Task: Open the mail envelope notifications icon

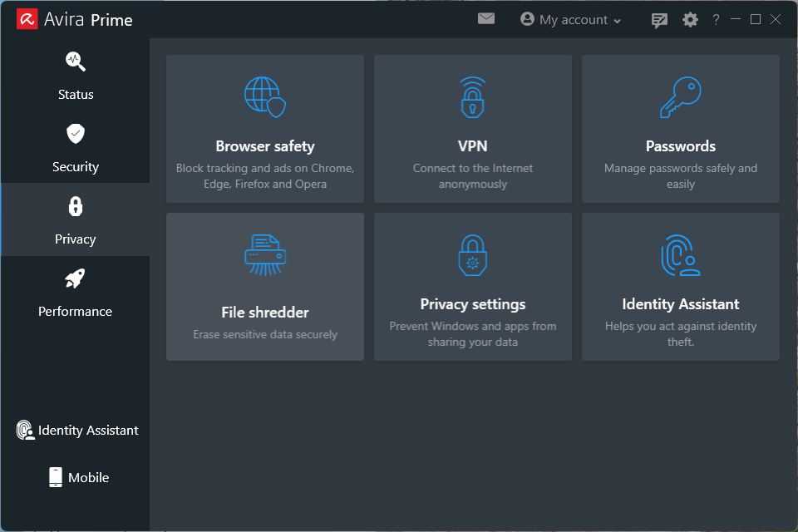Action: 486,19
